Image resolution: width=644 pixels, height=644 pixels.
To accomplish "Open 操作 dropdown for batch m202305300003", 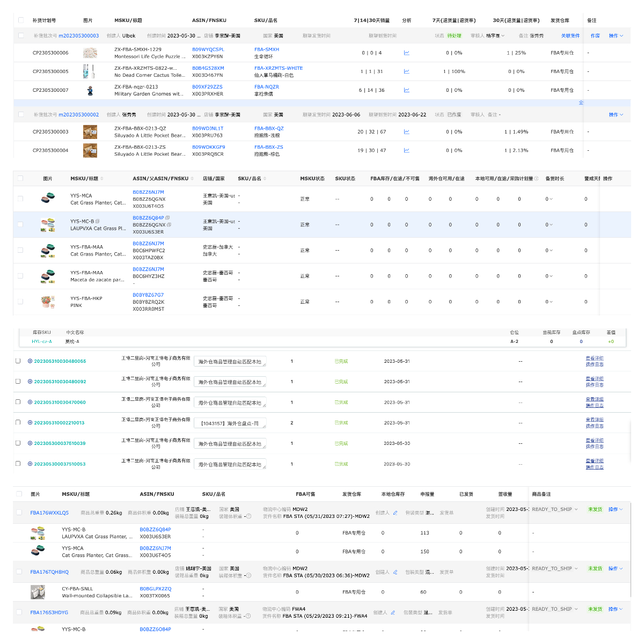I will pyautogui.click(x=616, y=36).
